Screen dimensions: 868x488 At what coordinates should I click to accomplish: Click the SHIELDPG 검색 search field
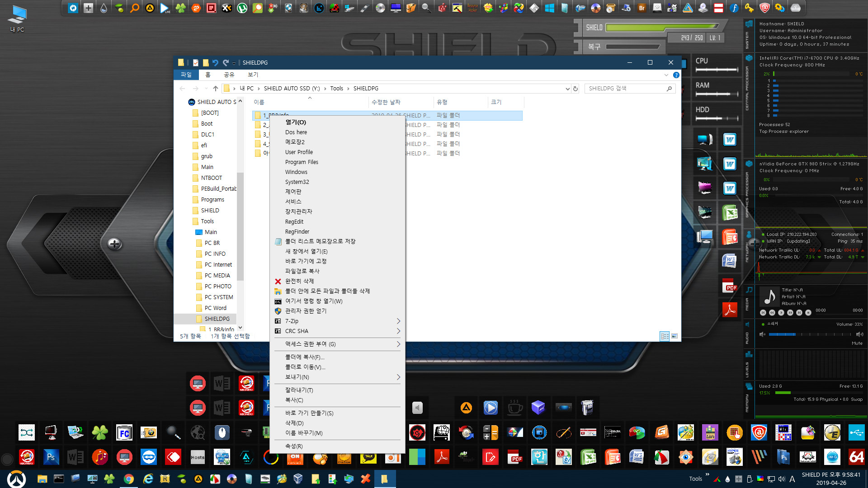point(630,89)
